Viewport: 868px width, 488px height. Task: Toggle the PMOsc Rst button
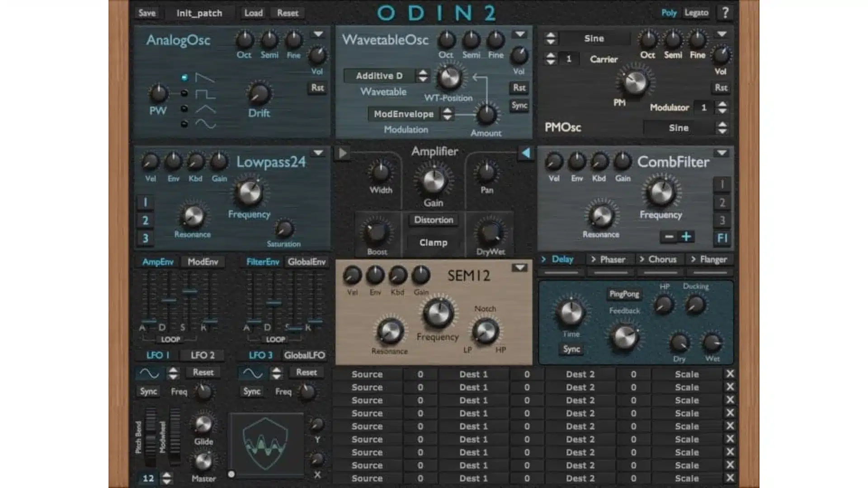[721, 88]
